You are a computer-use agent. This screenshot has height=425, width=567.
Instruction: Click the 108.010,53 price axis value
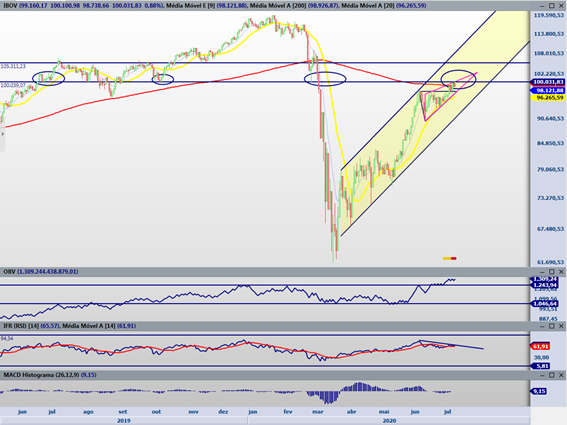(x=549, y=54)
